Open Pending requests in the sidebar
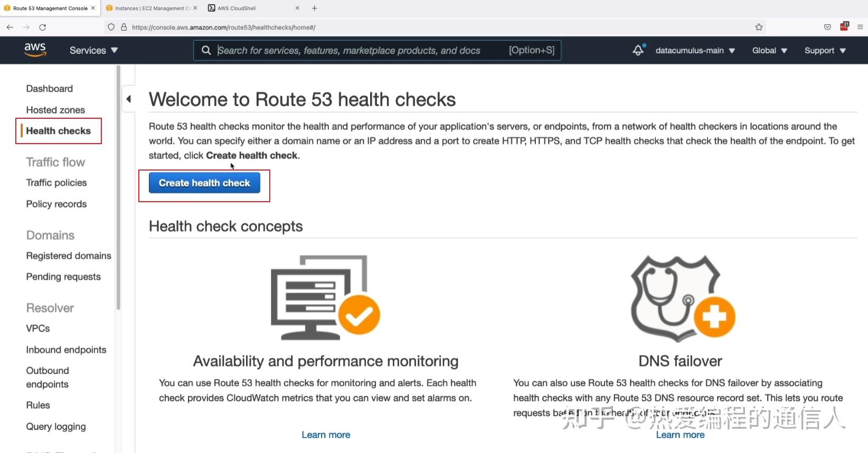 [x=63, y=277]
